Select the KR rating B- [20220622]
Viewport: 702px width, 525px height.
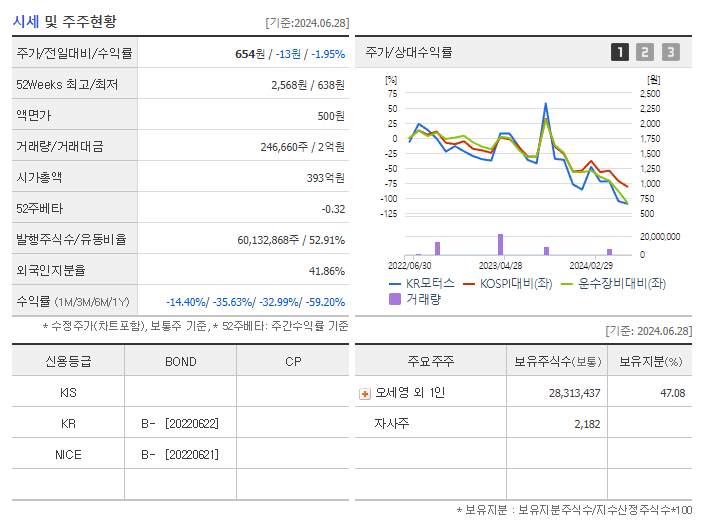180,423
